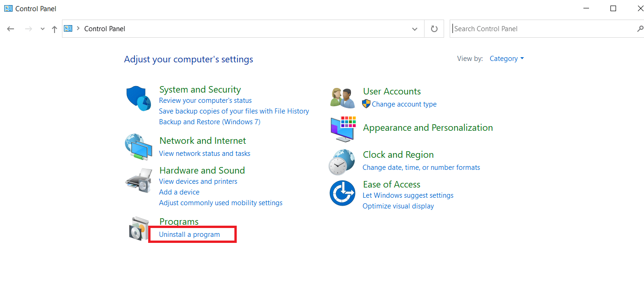
Task: Click the Control Panel title bar icon
Action: [8, 8]
